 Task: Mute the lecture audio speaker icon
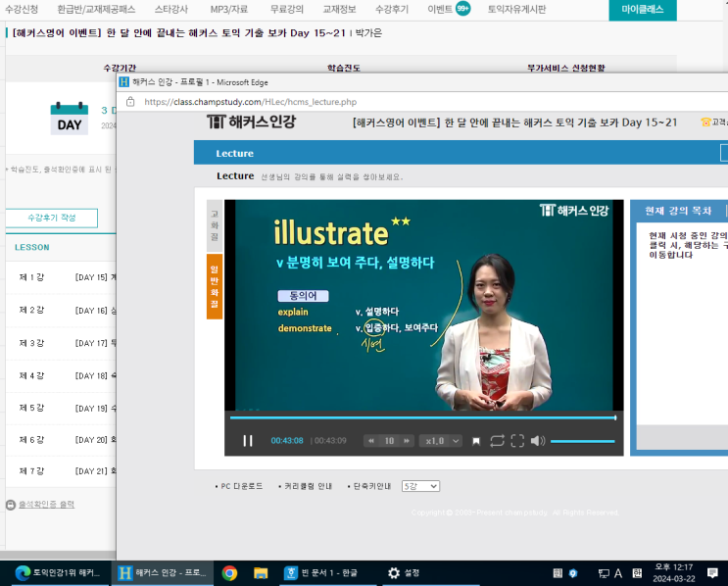point(537,441)
